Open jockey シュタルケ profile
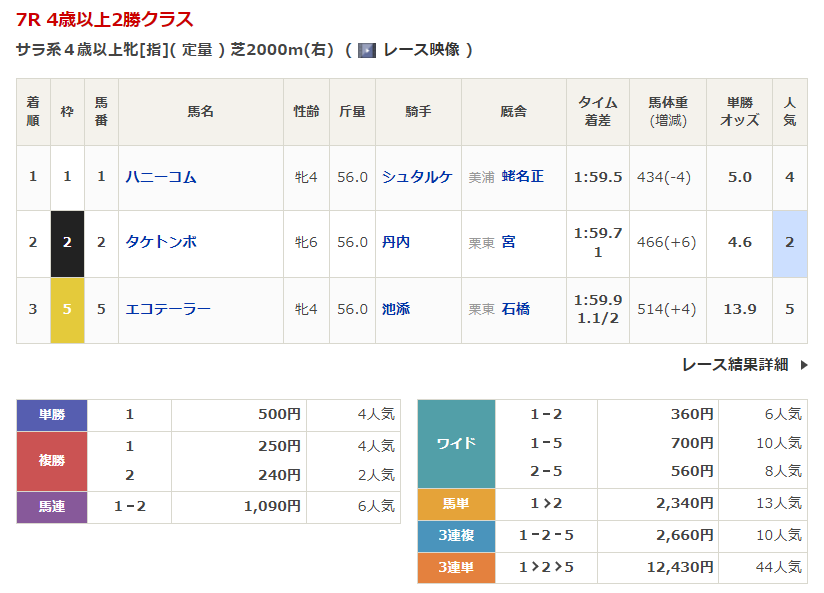The width and height of the screenshot is (824, 593). [417, 177]
